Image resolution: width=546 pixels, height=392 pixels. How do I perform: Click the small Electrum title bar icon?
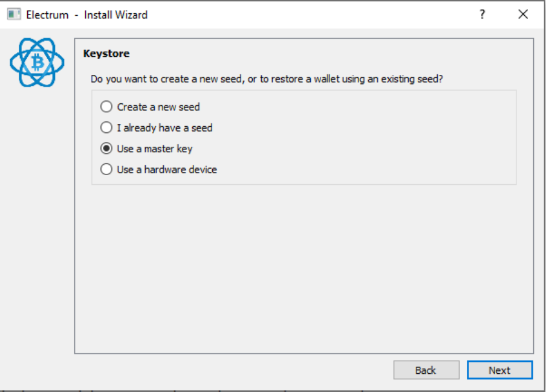click(x=14, y=14)
